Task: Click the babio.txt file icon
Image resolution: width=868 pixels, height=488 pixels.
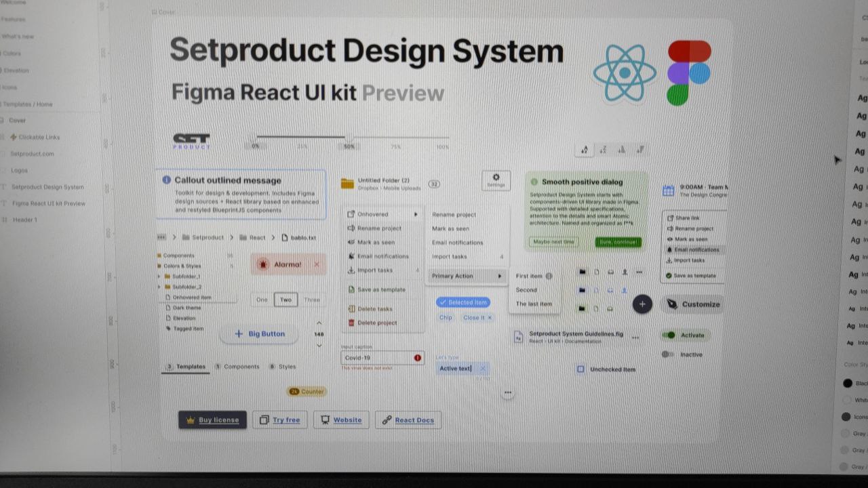Action: click(x=284, y=237)
